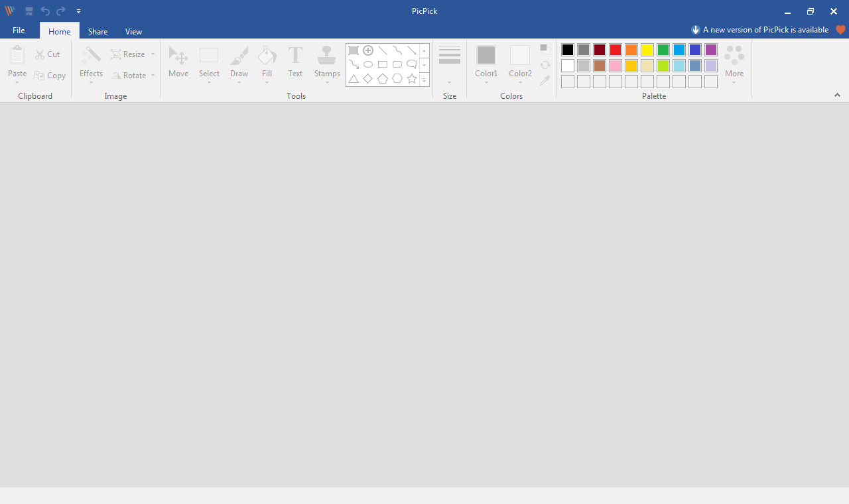Choose the rounded rectangle shape
This screenshot has height=504, width=849.
coord(397,64)
